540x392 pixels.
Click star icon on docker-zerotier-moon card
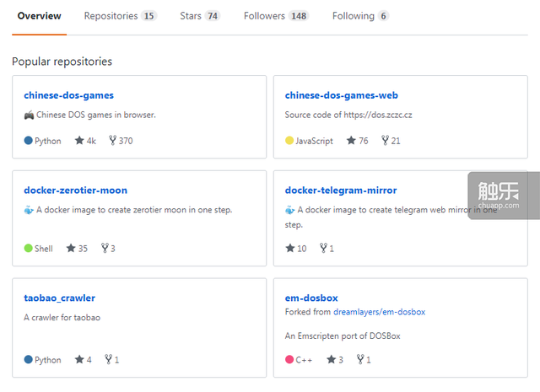point(71,249)
